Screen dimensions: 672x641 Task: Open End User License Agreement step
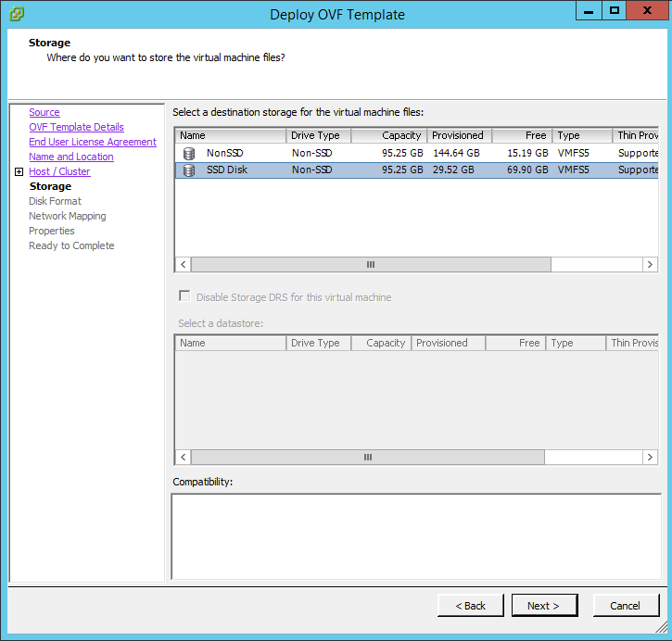(x=93, y=142)
